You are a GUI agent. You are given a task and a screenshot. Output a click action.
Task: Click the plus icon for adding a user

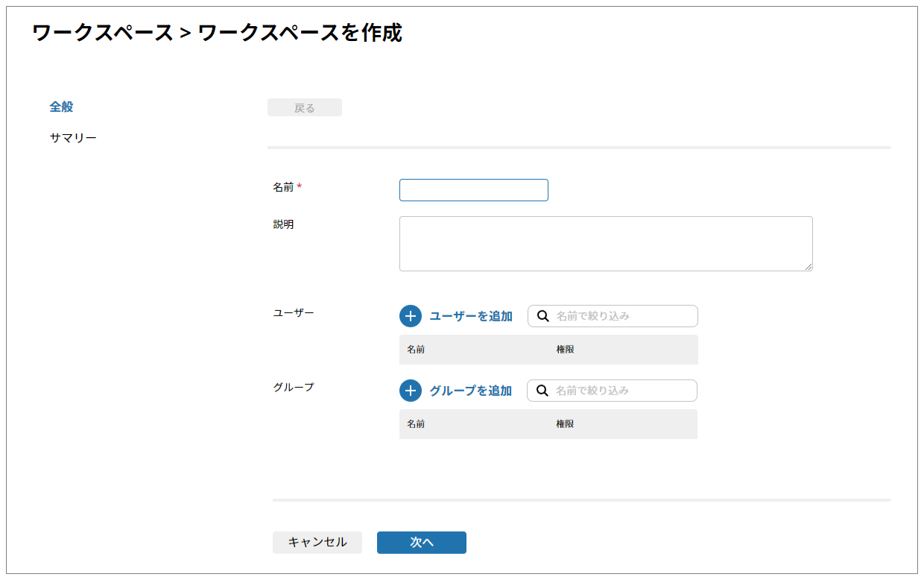point(411,316)
